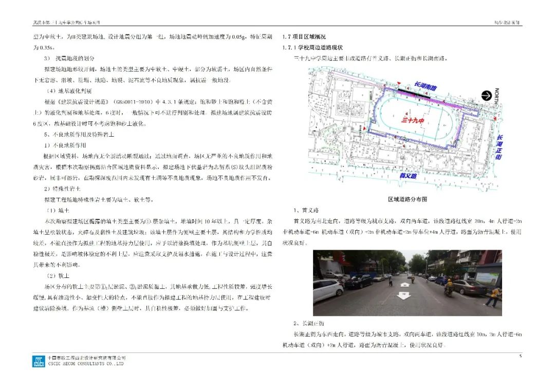Click subheading 2）特殊性岩土
The image size is (555, 392).
point(62,189)
